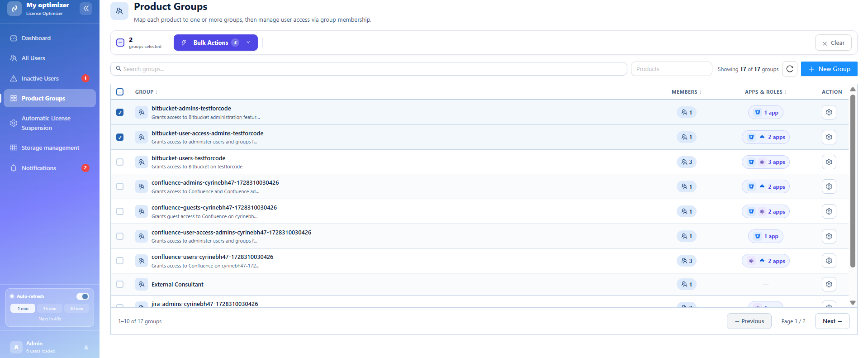Image resolution: width=868 pixels, height=358 pixels.
Task: Check confluence-user-access-admins-cyrinebh47 checkbox
Action: pos(120,236)
